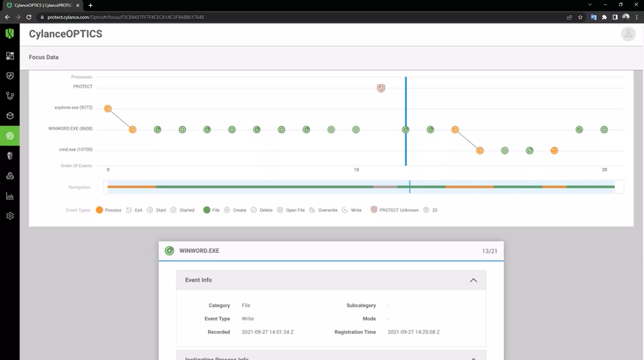Open the Zones sidebar icon
This screenshot has height=360, width=644.
[10, 96]
